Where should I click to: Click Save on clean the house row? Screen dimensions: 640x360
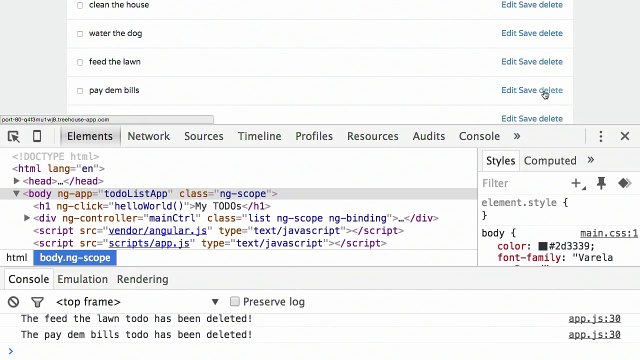[527, 5]
